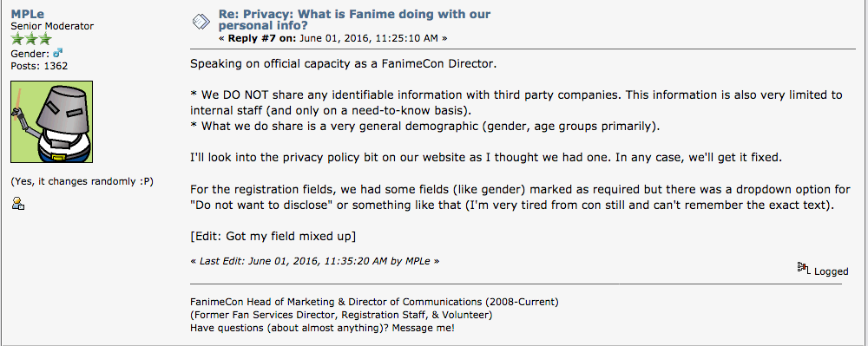Click the IP logged network icon
Viewport: 868px width, 346px height.
tap(804, 268)
